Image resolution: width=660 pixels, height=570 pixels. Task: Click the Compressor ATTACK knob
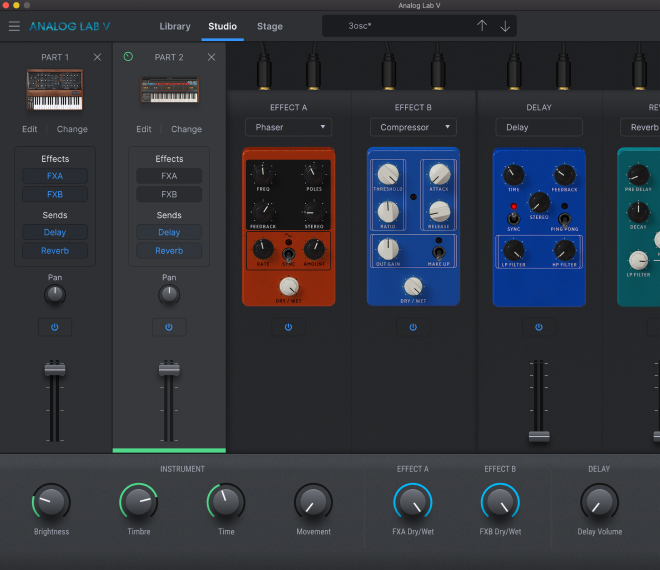click(x=439, y=174)
